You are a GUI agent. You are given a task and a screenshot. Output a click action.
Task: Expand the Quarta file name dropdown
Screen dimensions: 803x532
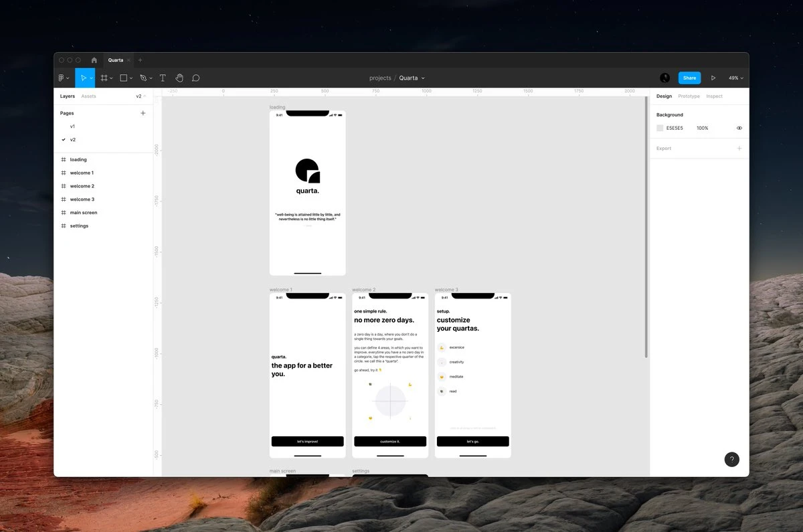point(412,78)
